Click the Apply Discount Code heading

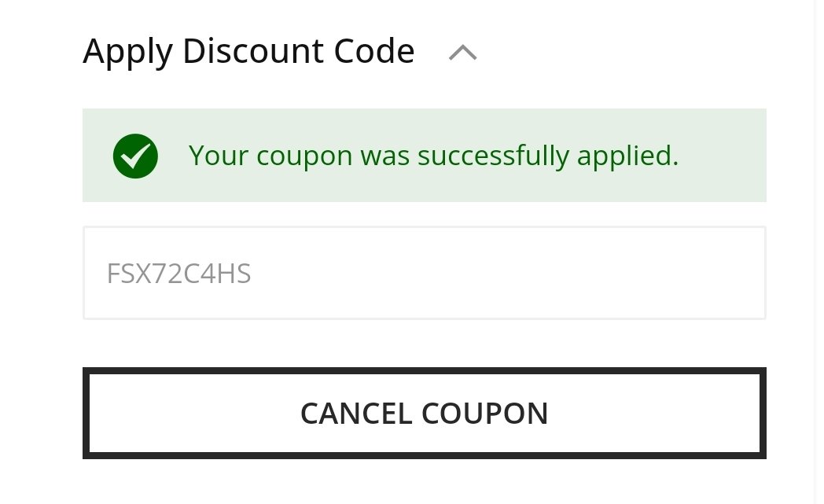[x=248, y=52]
